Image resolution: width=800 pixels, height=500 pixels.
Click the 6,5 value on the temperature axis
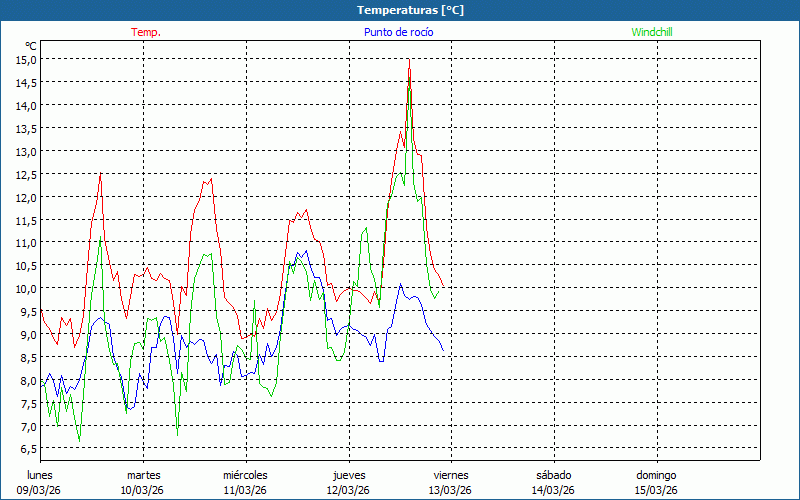pyautogui.click(x=27, y=449)
